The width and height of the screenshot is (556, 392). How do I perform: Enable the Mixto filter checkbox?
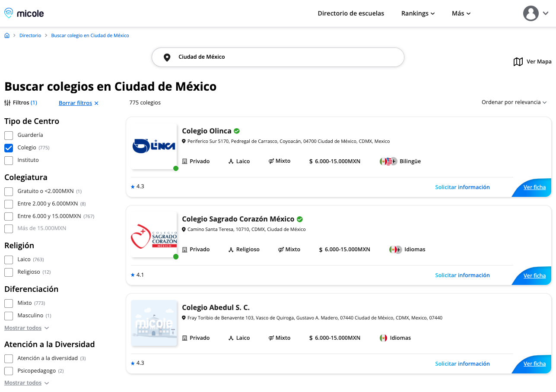9,303
